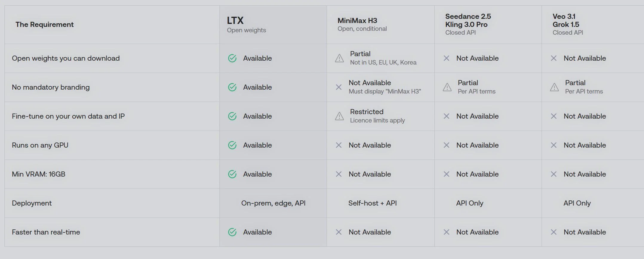Click Veo 3.1 X icon in Min VRAM row
The height and width of the screenshot is (259, 644).
coord(554,174)
